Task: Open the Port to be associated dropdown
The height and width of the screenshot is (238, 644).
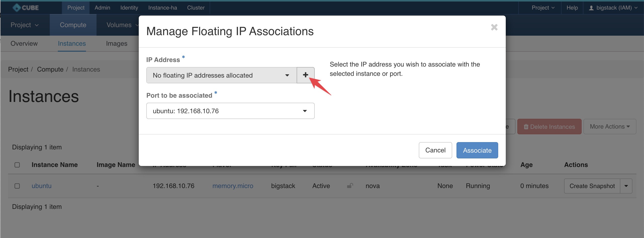Action: 230,111
